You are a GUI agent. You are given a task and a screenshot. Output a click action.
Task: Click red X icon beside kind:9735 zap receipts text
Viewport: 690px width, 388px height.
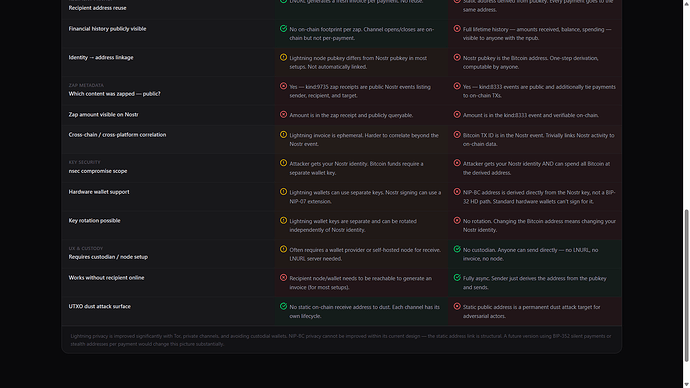pyautogui.click(x=283, y=86)
